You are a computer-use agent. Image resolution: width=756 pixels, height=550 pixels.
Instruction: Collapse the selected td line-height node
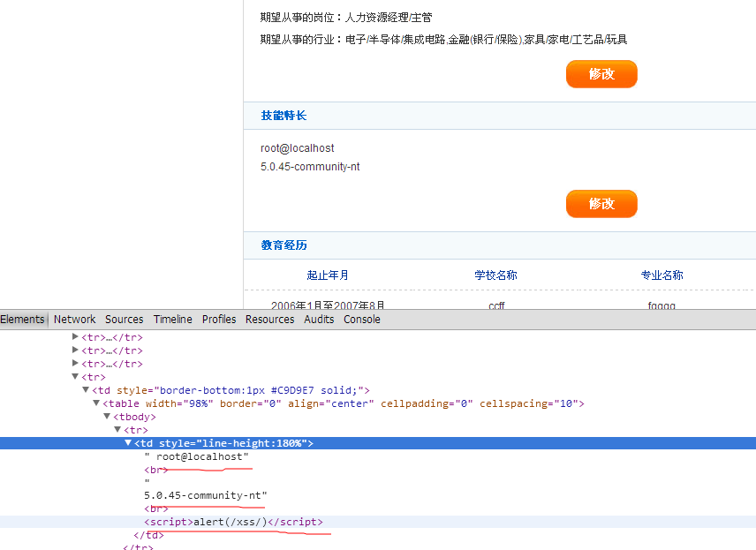[x=128, y=442]
